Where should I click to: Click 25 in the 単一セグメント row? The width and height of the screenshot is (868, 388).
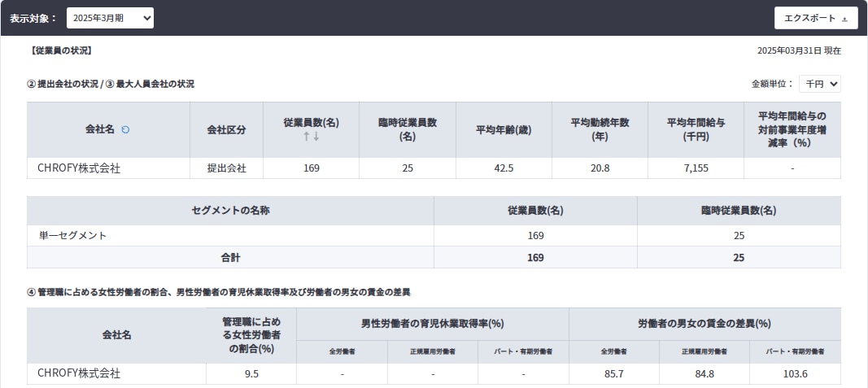pos(739,236)
